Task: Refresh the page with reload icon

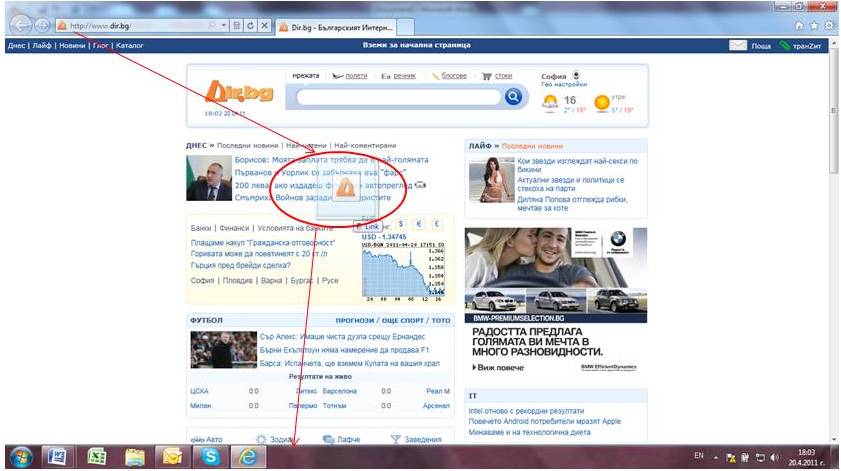Action: coord(250,25)
